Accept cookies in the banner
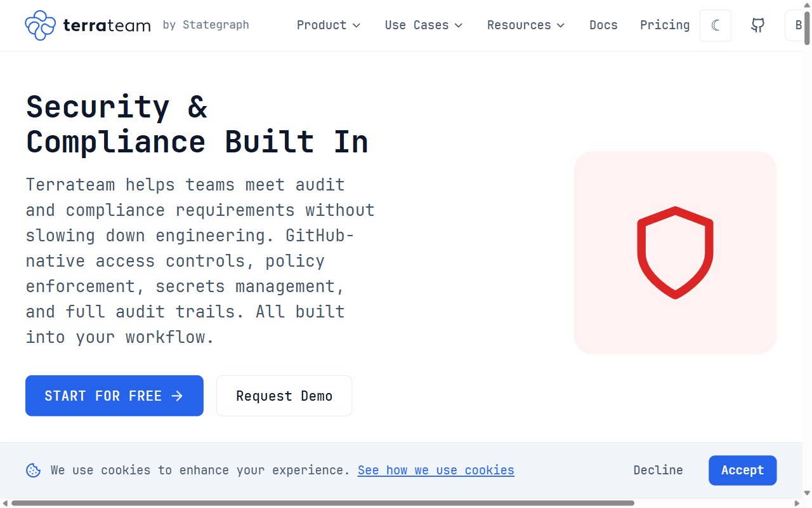This screenshot has width=812, height=508. pyautogui.click(x=742, y=471)
